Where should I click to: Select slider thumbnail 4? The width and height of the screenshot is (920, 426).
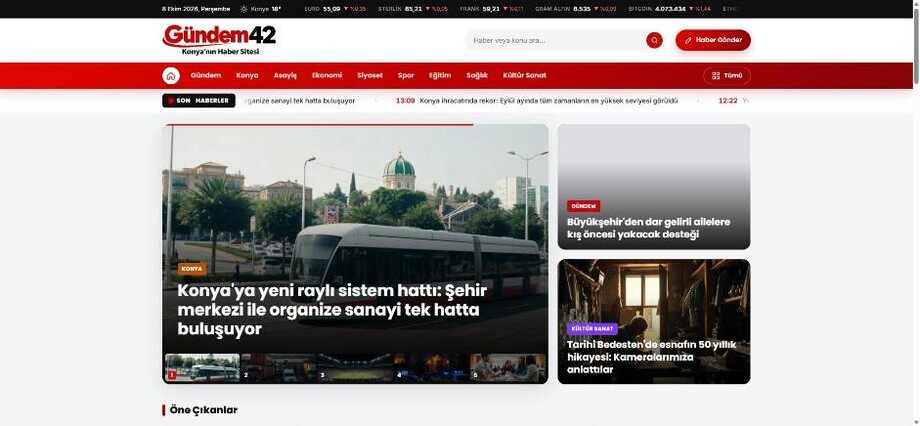pyautogui.click(x=431, y=368)
